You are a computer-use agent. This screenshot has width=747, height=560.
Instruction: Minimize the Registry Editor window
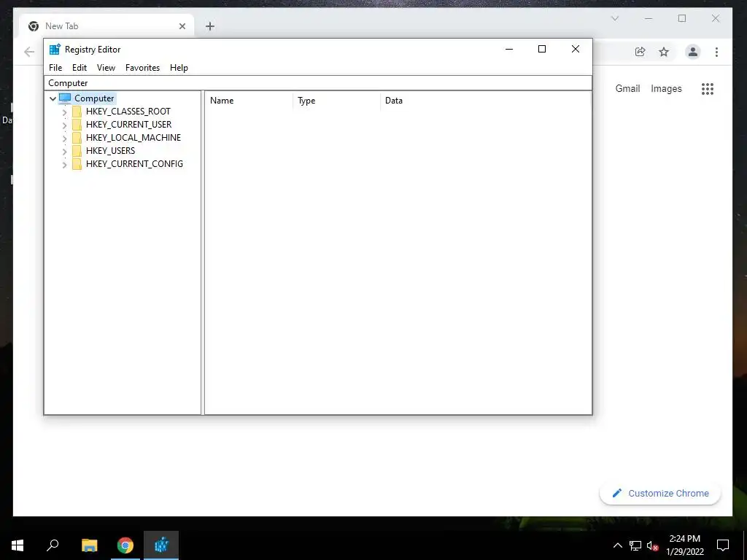click(509, 49)
